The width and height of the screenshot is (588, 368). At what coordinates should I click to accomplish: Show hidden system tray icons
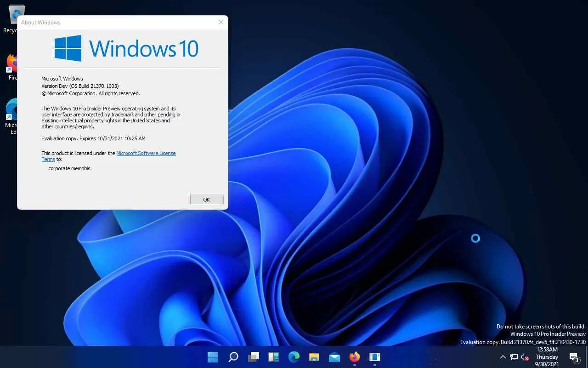tap(503, 357)
